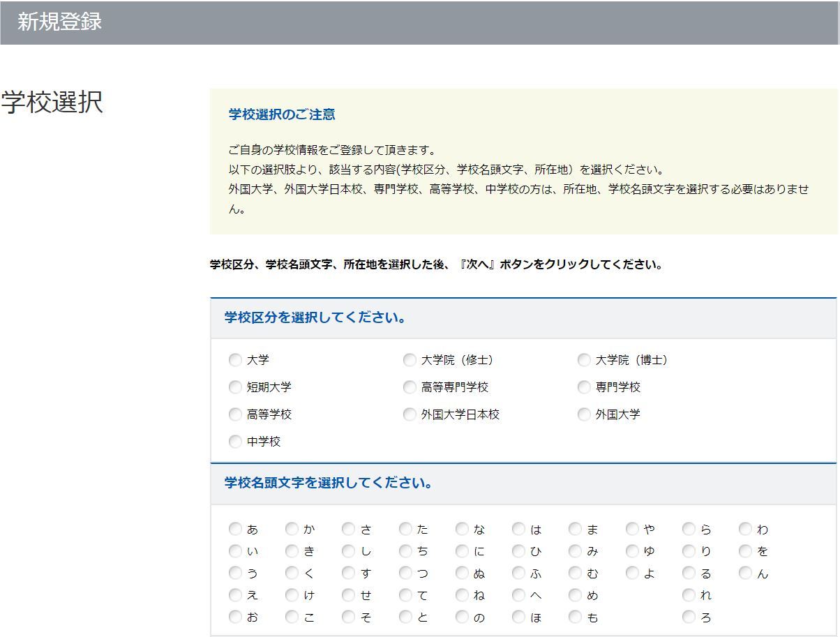The height and width of the screenshot is (637, 840).
Task: Choose the も initial character
Action: point(575,617)
